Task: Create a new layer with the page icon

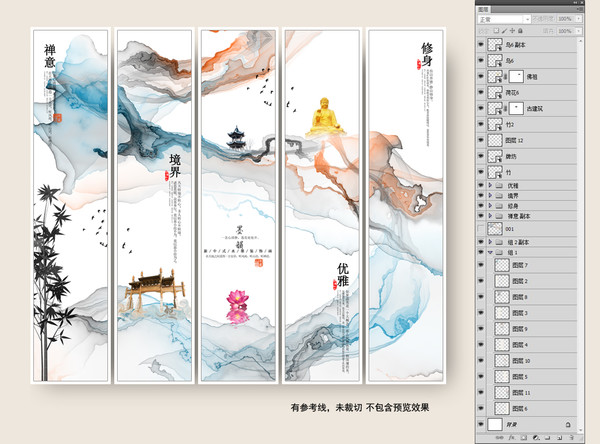Action: [559, 438]
